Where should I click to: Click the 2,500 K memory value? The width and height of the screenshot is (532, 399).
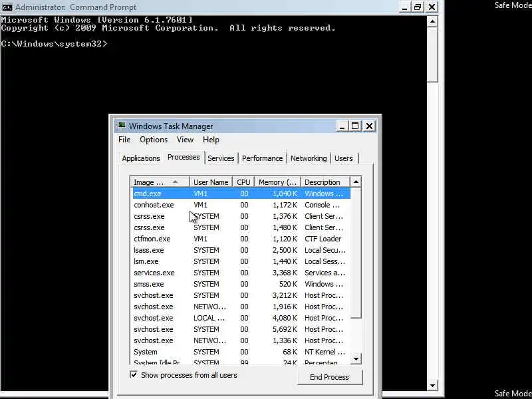pos(285,250)
